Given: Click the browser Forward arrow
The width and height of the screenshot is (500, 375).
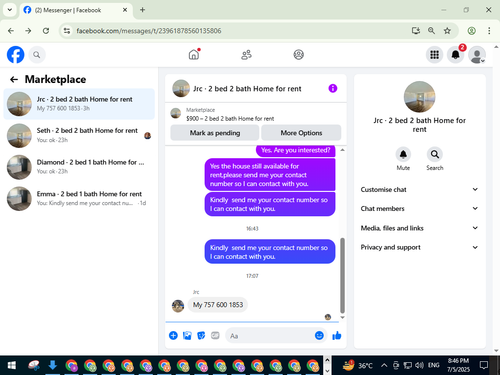Looking at the screenshot, I should pos(28,31).
